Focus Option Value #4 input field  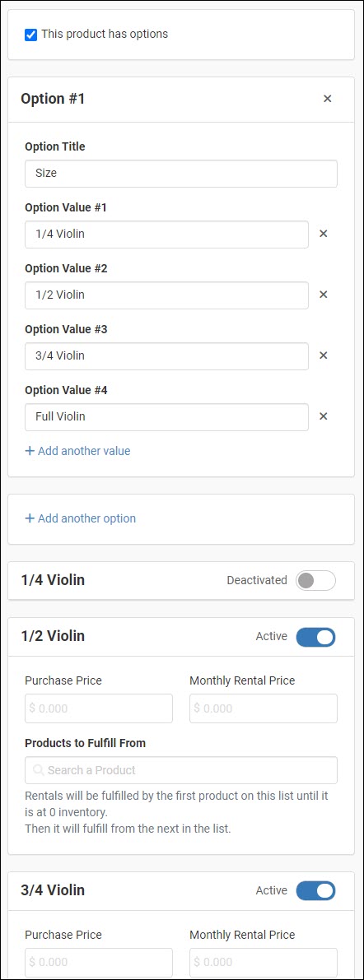pos(167,417)
